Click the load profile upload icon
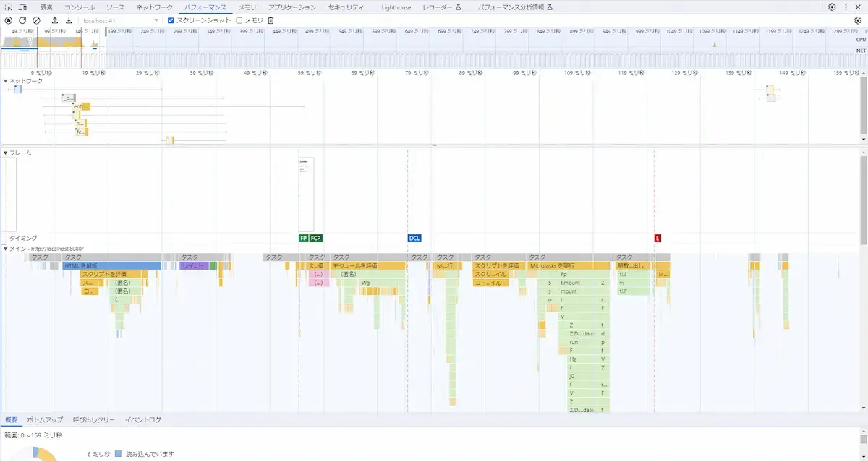 (x=54, y=20)
